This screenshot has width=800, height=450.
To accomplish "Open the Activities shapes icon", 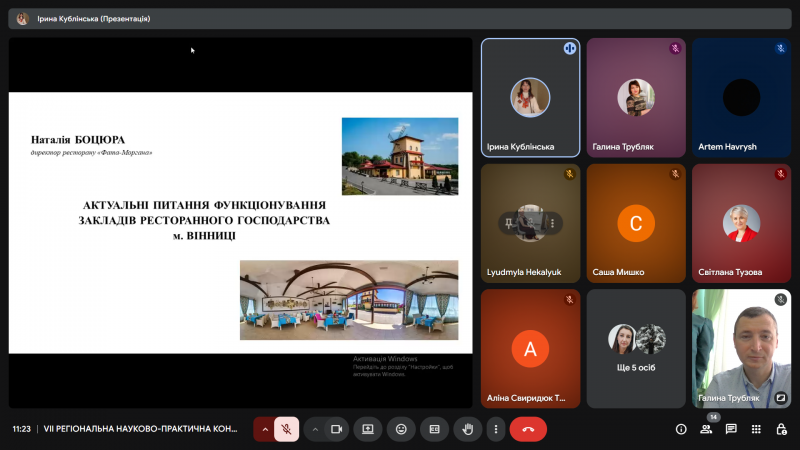I will click(x=757, y=429).
